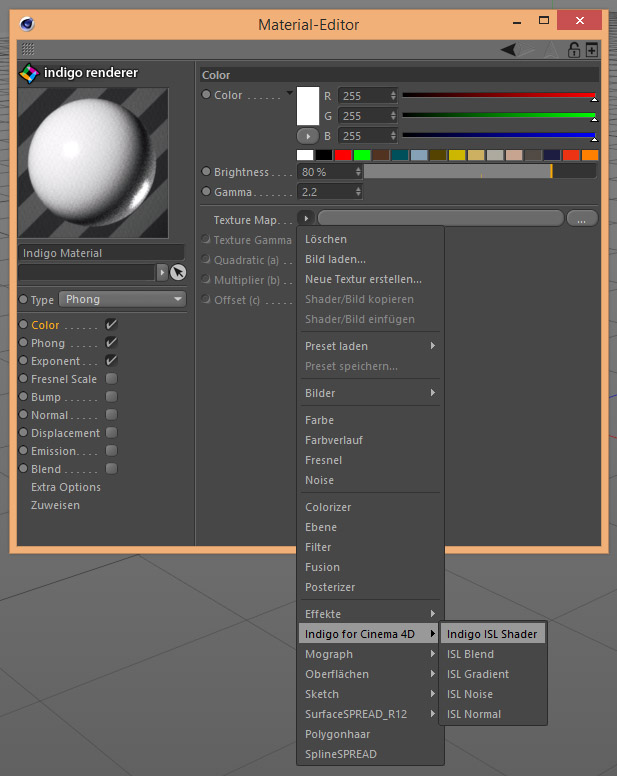This screenshot has height=776, width=617.
Task: Pick the red color swatch
Action: pos(343,155)
